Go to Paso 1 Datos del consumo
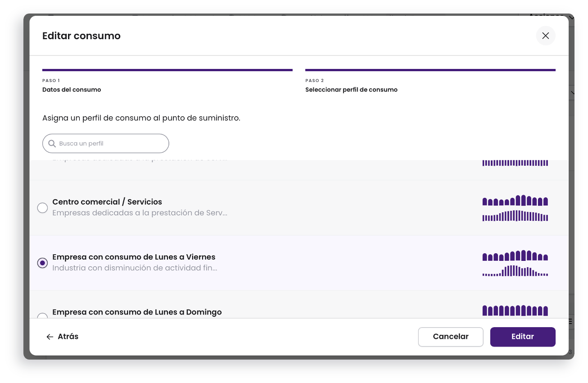This screenshot has height=383, width=588. (167, 81)
